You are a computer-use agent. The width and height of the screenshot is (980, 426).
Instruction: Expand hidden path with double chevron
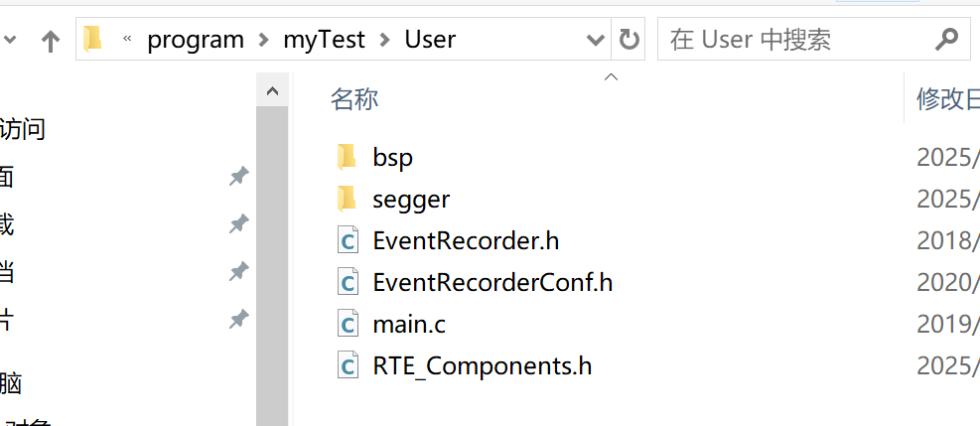pyautogui.click(x=127, y=39)
